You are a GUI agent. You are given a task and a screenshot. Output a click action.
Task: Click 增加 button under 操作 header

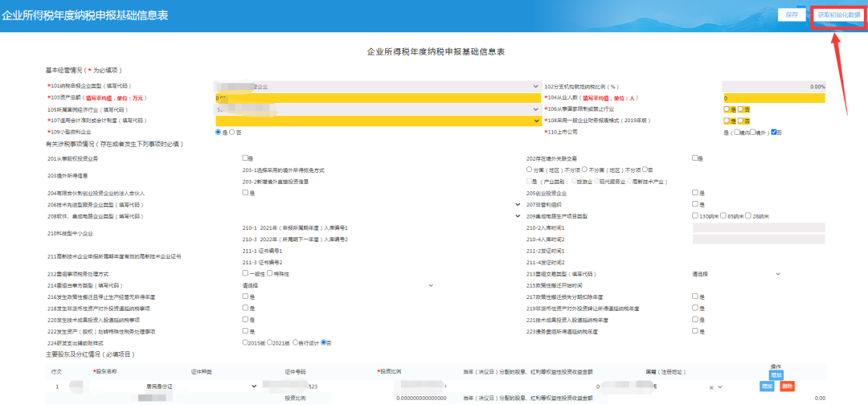click(776, 375)
